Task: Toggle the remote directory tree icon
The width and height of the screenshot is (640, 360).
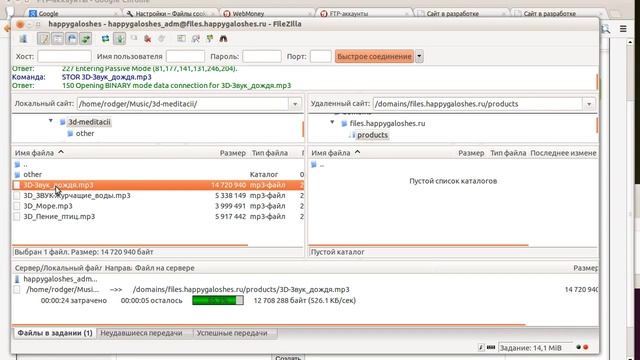Action: tap(71, 39)
